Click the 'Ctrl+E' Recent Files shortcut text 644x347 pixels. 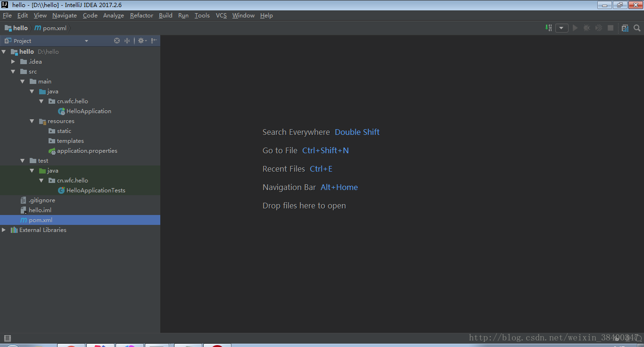pyautogui.click(x=321, y=169)
